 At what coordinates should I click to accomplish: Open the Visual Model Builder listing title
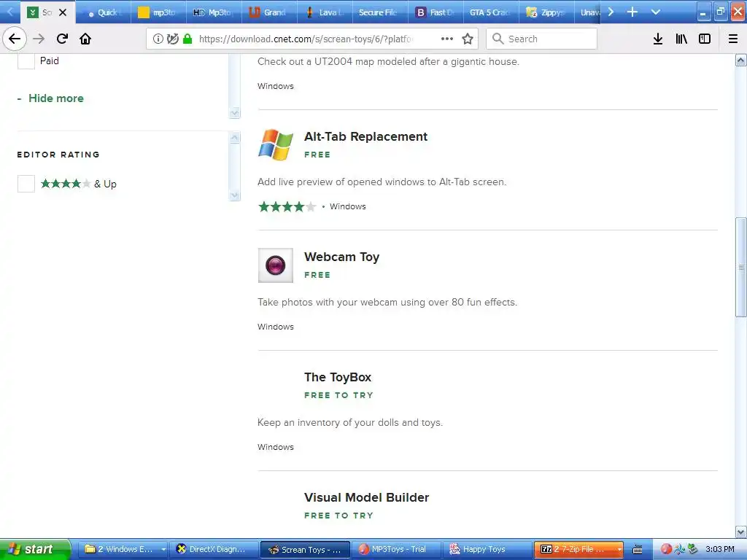click(x=366, y=497)
